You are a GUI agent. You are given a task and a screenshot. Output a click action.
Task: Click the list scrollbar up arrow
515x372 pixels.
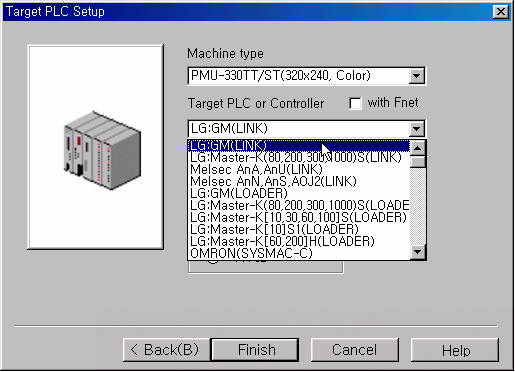pyautogui.click(x=418, y=148)
